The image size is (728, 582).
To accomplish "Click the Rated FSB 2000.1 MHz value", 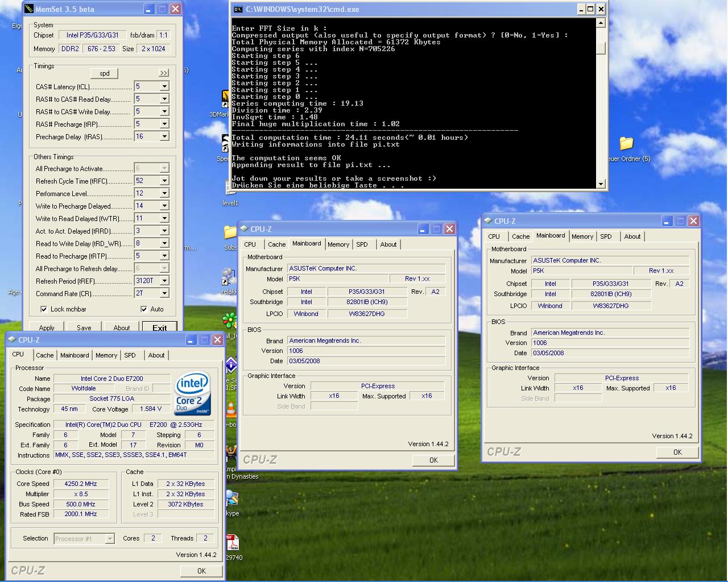I will pos(81,514).
